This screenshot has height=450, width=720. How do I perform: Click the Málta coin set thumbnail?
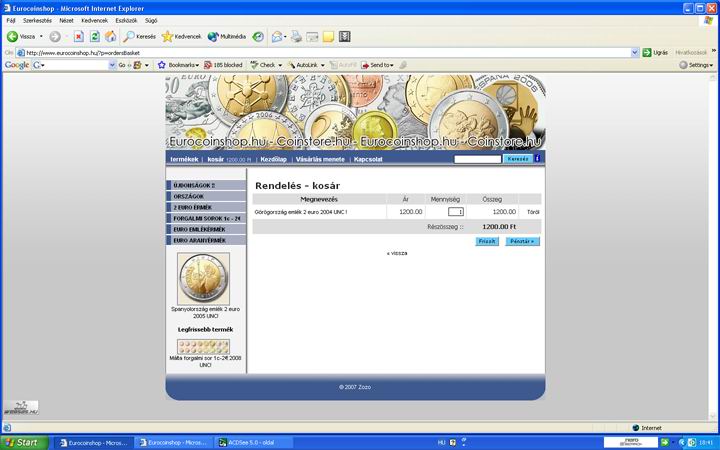coord(203,347)
